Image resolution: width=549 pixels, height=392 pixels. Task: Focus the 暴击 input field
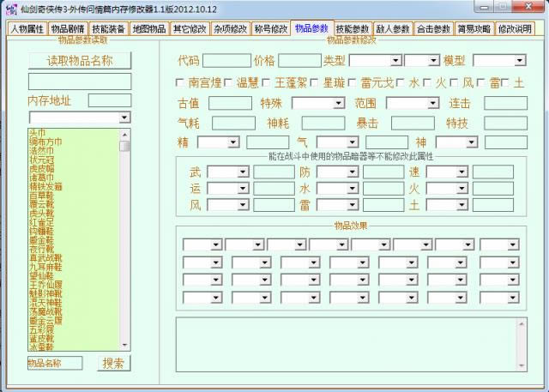[x=413, y=124]
